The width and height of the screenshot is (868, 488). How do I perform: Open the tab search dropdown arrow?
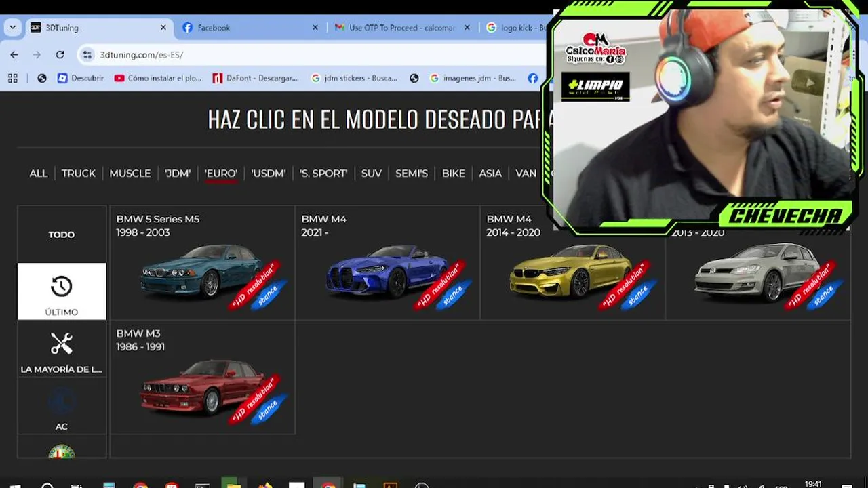click(12, 28)
